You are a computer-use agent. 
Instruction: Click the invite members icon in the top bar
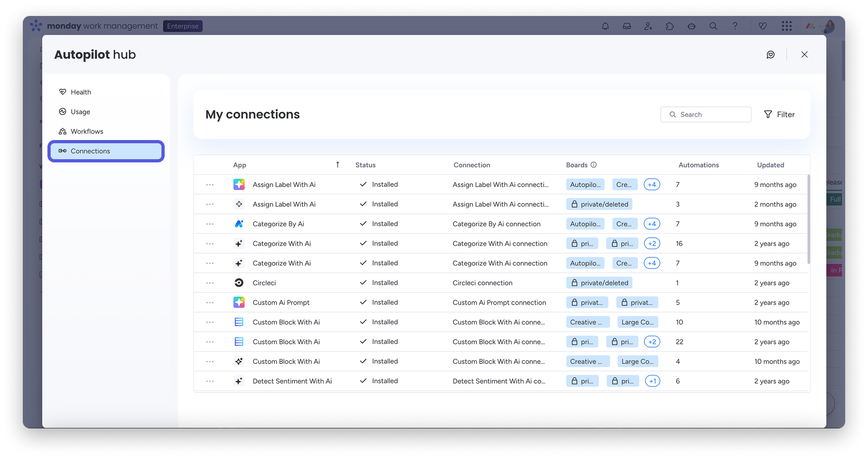coord(648,26)
